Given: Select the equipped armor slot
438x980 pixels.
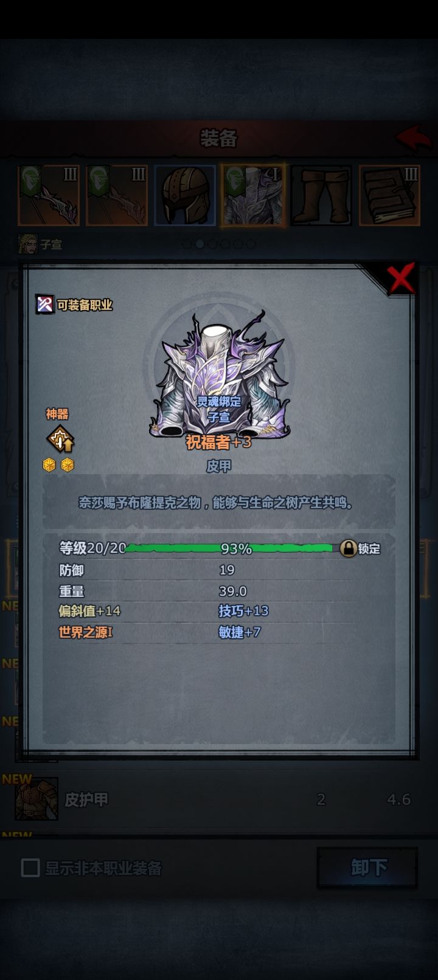Looking at the screenshot, I should click(x=253, y=195).
